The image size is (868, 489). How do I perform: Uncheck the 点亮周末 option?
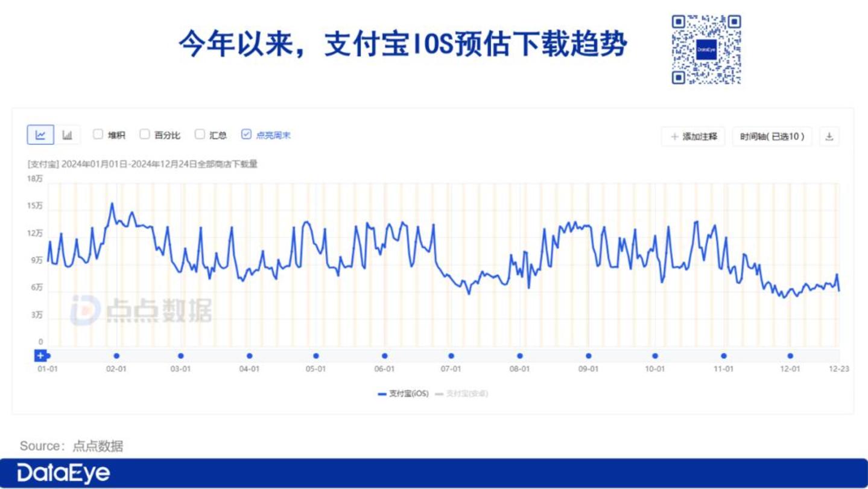(x=246, y=135)
